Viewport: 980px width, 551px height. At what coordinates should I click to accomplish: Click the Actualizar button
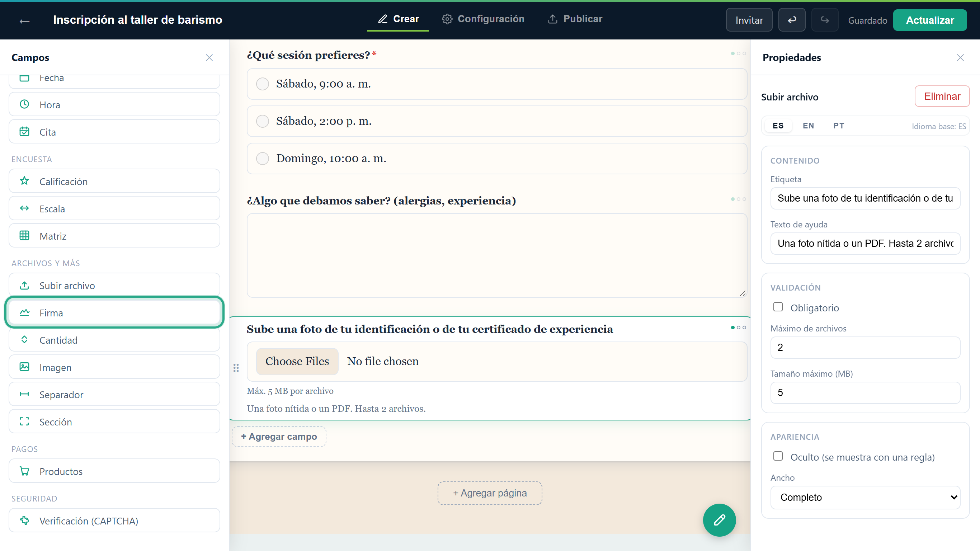point(930,20)
